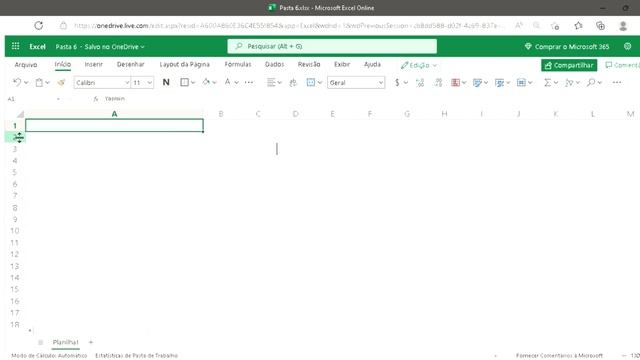
Task: Expand the AutoSum dropdown arrow
Action: (x=556, y=83)
